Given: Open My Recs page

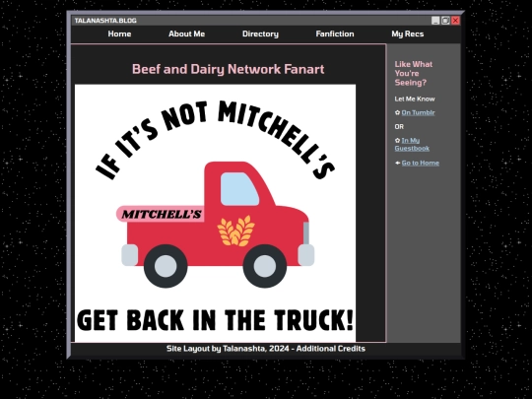Looking at the screenshot, I should point(408,33).
